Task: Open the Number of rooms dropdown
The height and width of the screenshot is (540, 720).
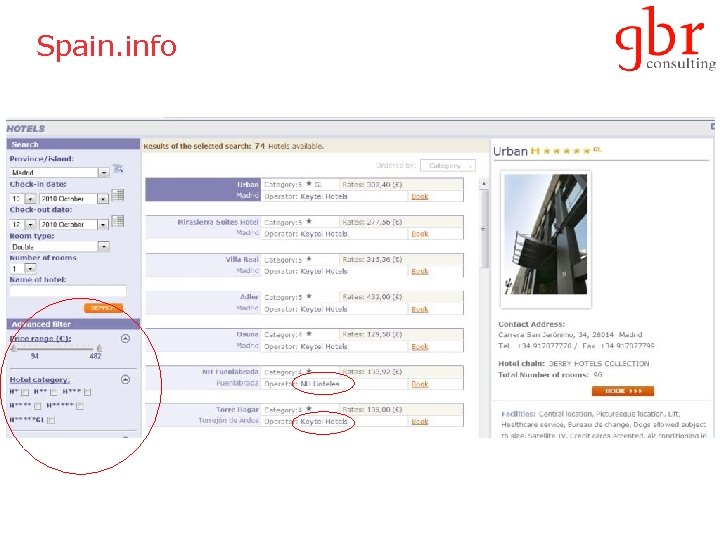Action: point(23,269)
